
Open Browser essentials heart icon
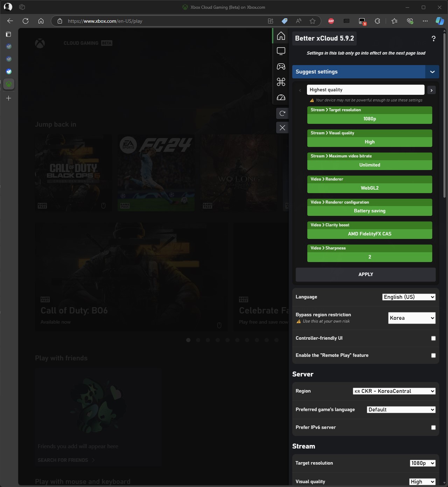pos(410,21)
